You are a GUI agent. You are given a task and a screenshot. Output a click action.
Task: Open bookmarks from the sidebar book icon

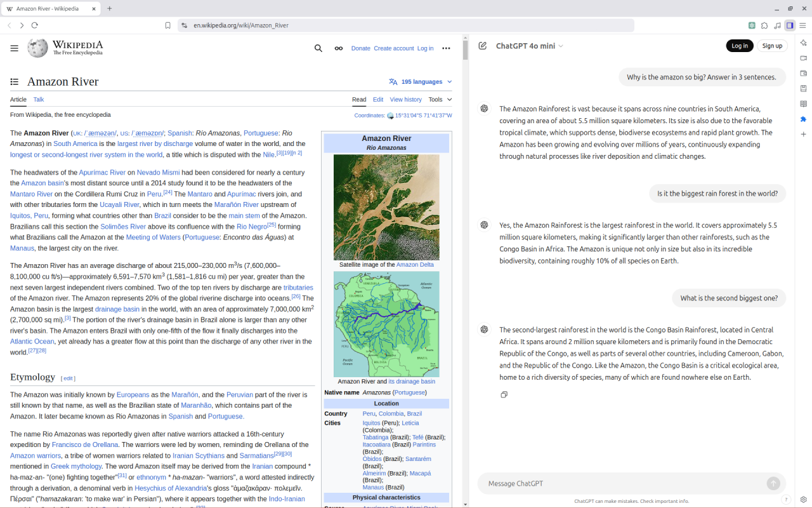coord(803,88)
